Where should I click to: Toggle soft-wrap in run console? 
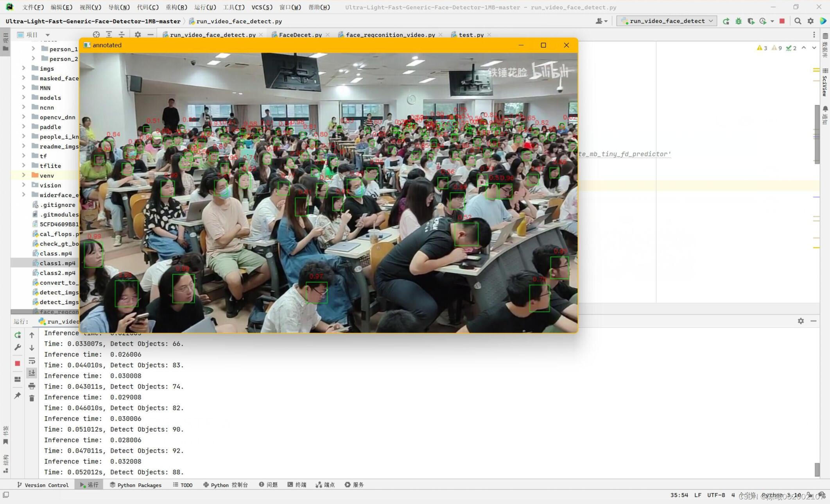[x=32, y=361]
